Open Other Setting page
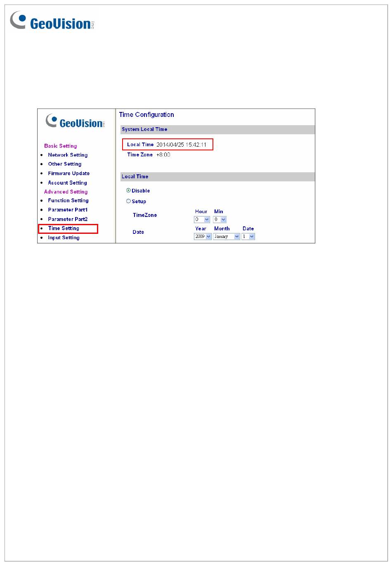Viewport: 392px width, 566px height. (64, 164)
